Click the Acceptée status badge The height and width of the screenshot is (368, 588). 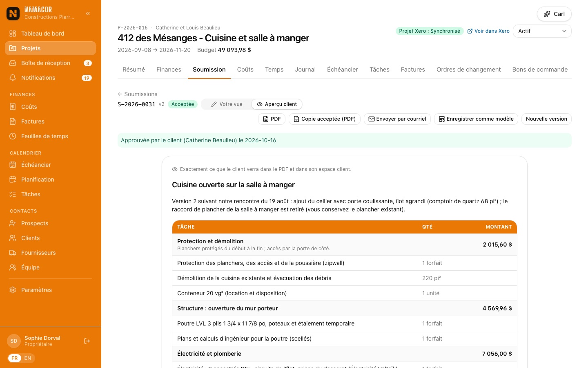coord(183,104)
